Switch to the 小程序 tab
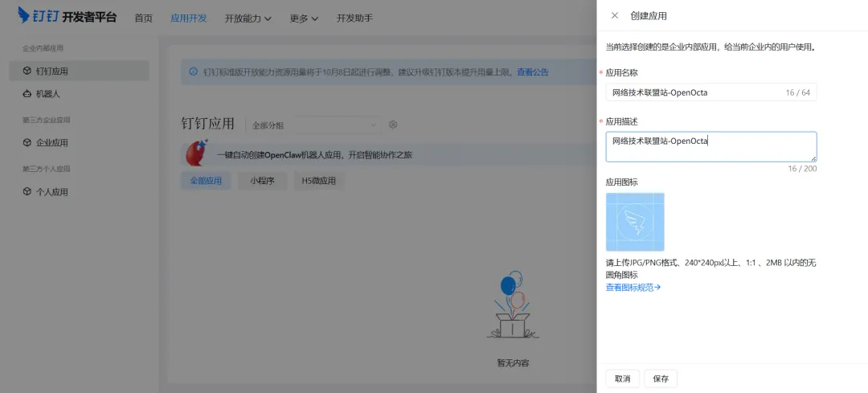The width and height of the screenshot is (868, 393). pyautogui.click(x=262, y=181)
